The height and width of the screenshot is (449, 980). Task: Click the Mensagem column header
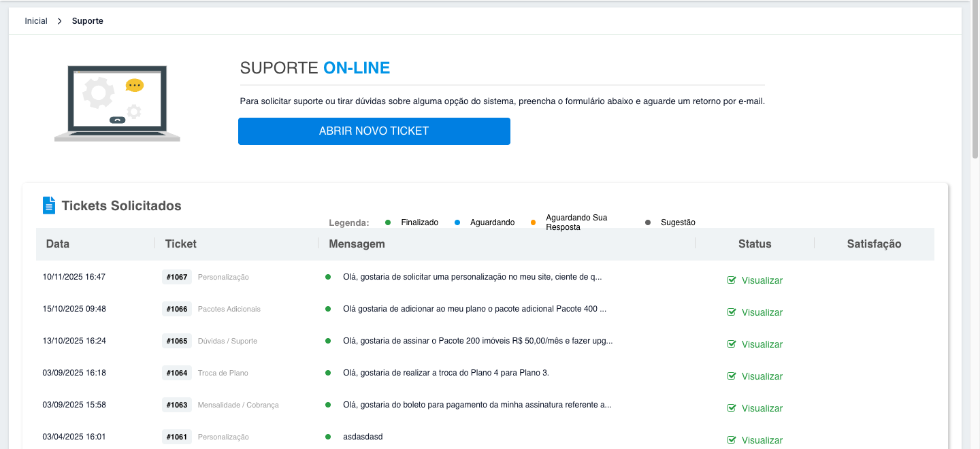pos(357,244)
